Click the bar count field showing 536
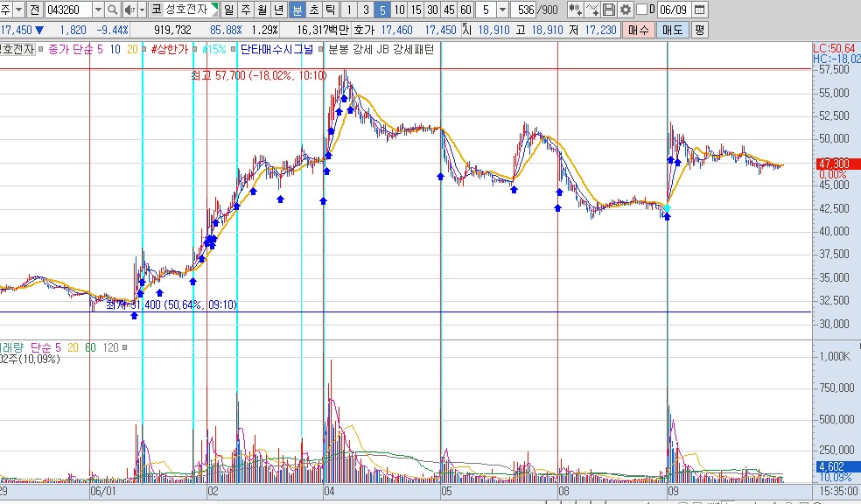 click(x=524, y=10)
